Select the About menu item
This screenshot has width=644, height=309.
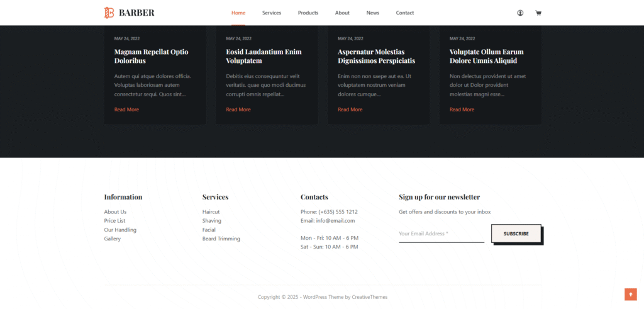(x=342, y=13)
